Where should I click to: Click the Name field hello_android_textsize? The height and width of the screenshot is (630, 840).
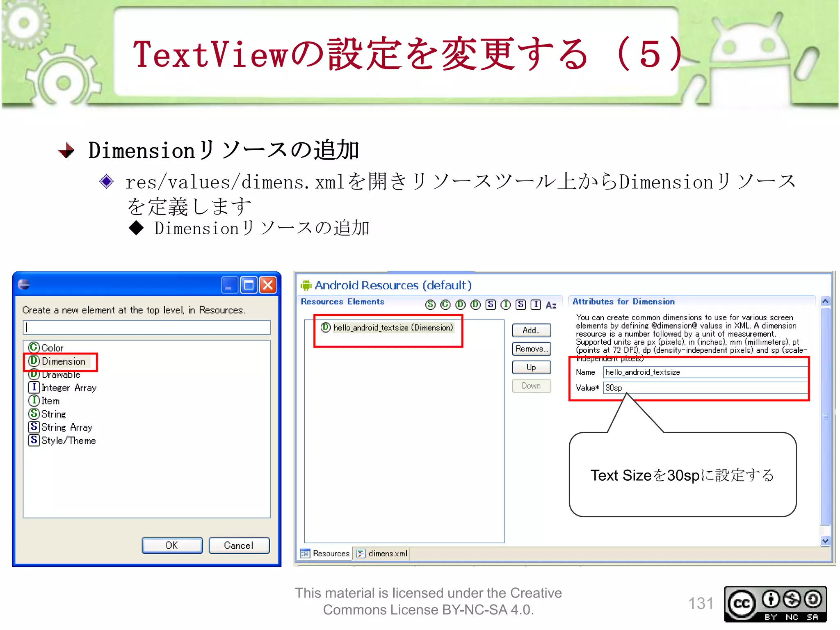click(705, 372)
